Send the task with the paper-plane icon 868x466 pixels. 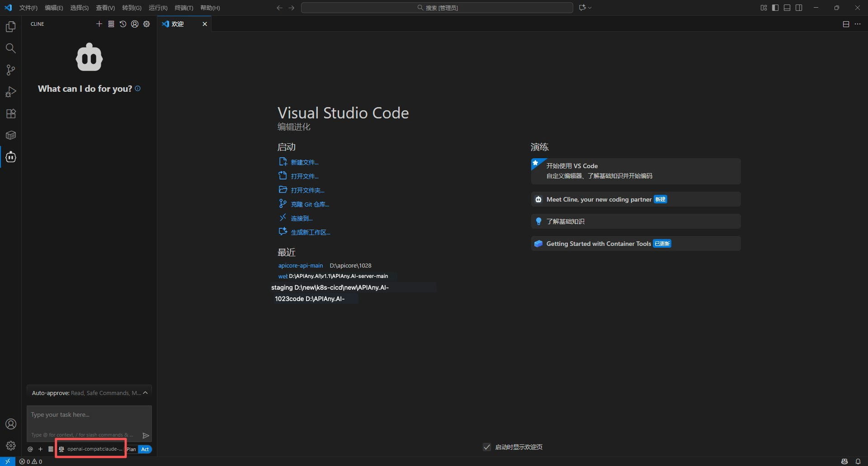(146, 435)
